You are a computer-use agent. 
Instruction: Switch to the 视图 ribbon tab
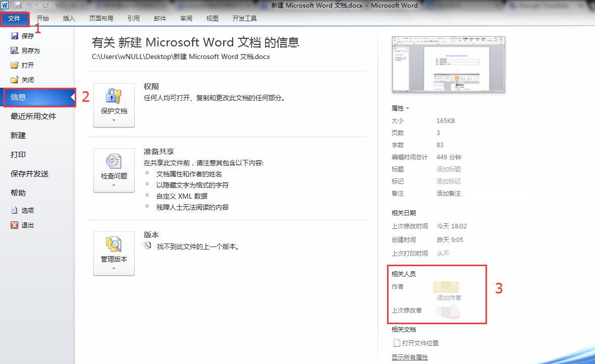click(x=212, y=19)
